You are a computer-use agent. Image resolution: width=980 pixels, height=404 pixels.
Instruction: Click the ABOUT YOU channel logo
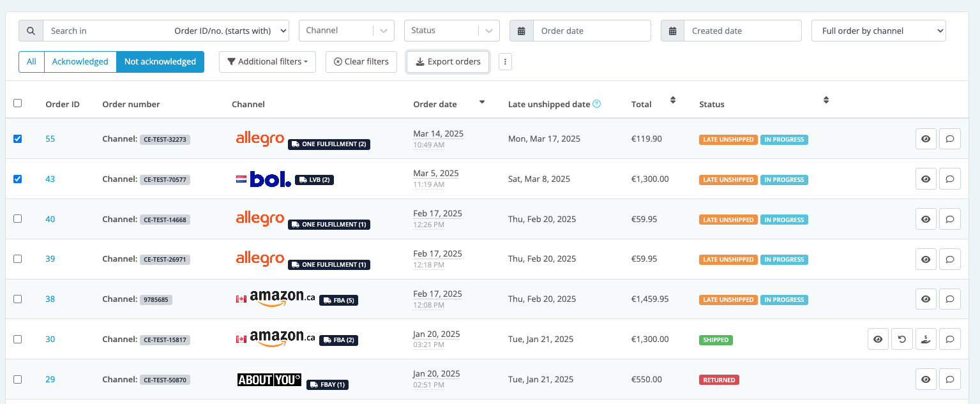coord(269,380)
